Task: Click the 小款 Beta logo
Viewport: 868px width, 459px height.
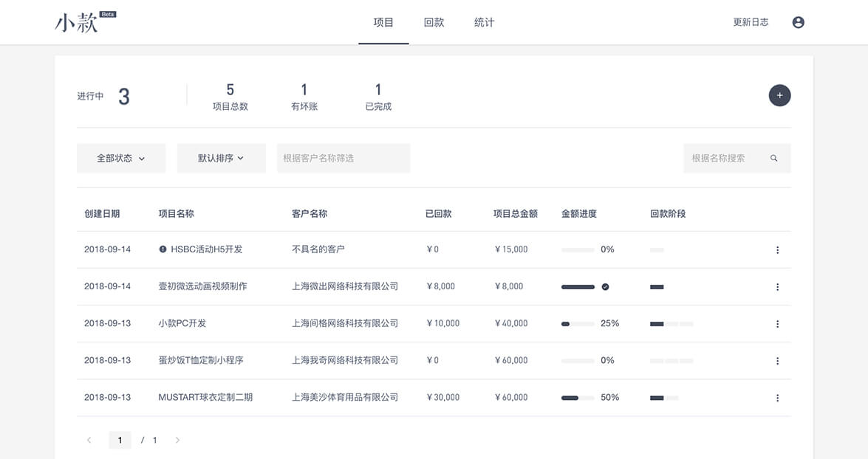Action: [x=85, y=22]
